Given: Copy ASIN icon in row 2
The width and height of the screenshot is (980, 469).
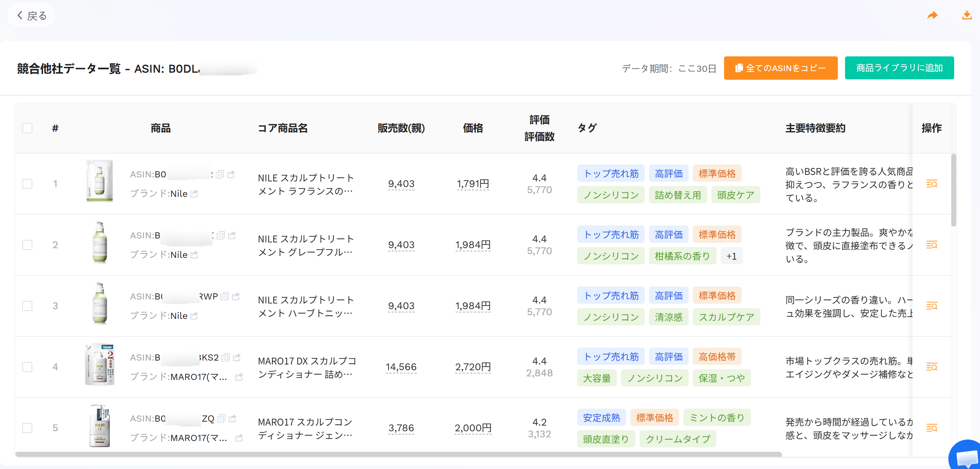Looking at the screenshot, I should (221, 235).
